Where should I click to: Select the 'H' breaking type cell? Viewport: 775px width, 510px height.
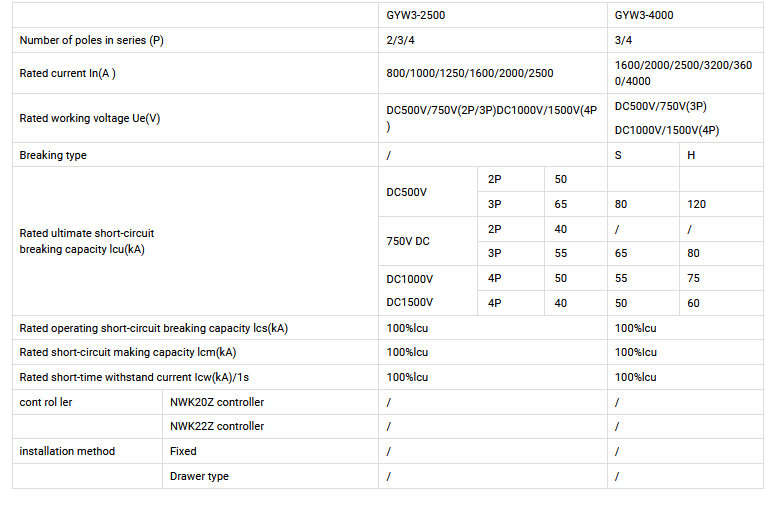(x=691, y=155)
